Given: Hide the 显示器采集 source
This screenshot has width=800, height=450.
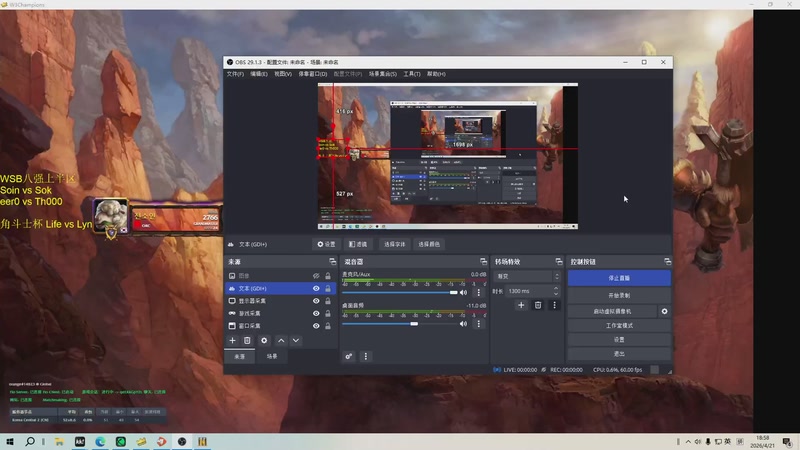Looking at the screenshot, I should pyautogui.click(x=316, y=301).
